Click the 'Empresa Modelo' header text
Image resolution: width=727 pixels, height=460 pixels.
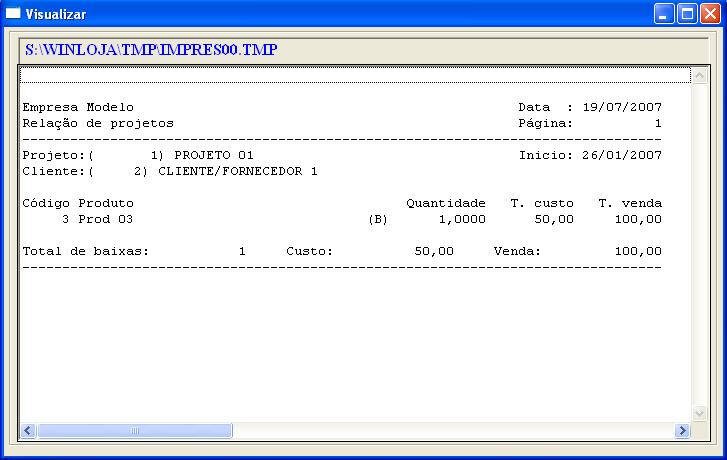point(78,107)
